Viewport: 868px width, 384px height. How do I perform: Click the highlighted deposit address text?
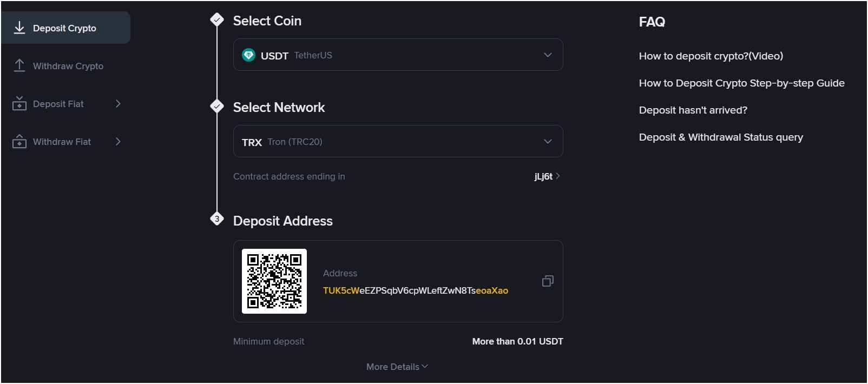point(415,290)
